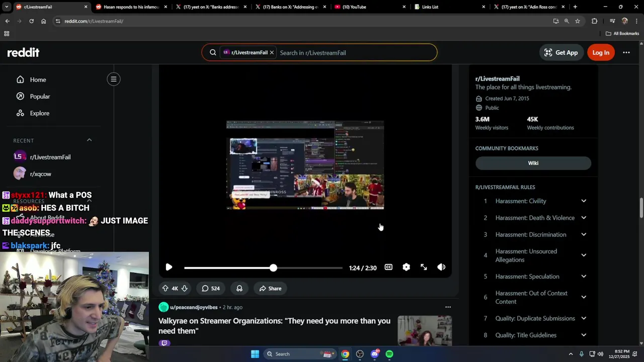Share the video post
644x362 pixels.
(270, 288)
